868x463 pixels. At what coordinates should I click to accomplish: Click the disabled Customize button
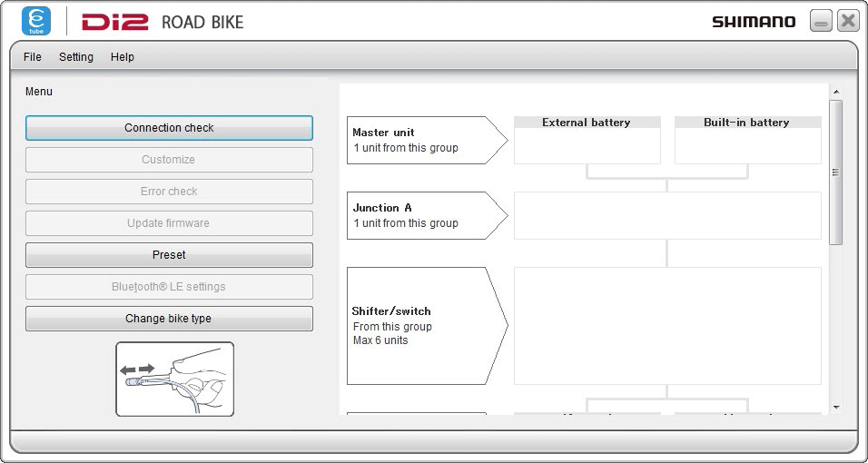click(169, 160)
